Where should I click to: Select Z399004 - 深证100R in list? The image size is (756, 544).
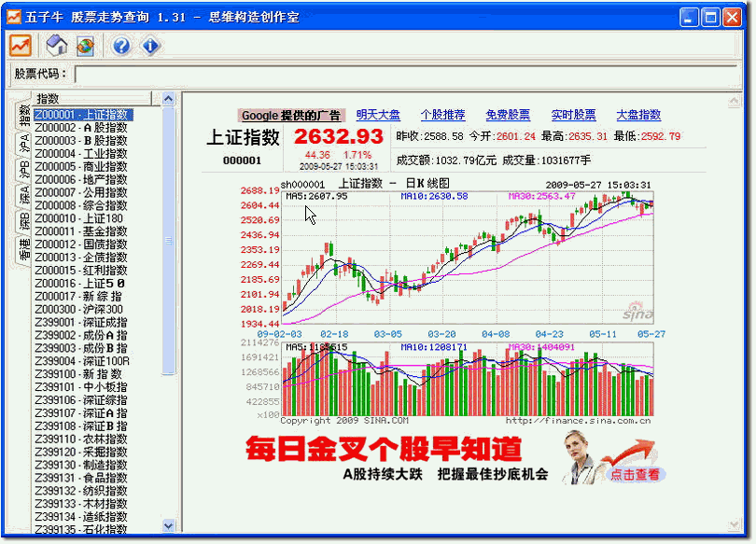82,362
